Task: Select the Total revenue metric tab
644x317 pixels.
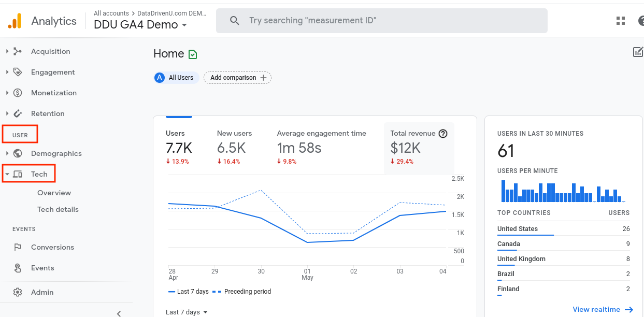Action: tap(419, 148)
